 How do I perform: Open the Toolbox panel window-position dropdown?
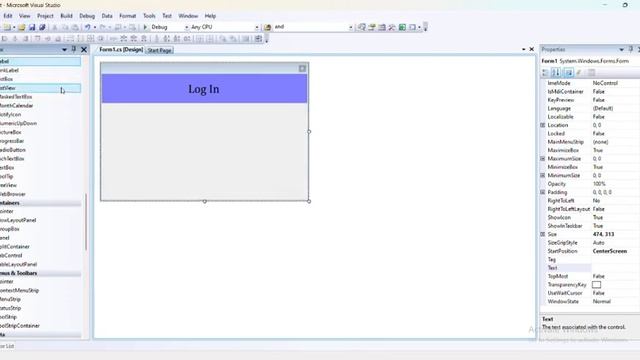(64, 49)
